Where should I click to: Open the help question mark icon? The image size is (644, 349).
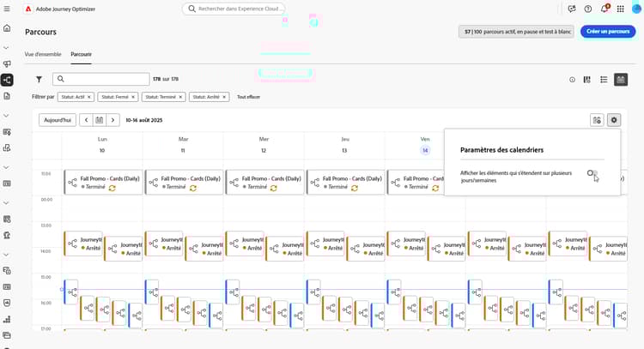[x=588, y=9]
